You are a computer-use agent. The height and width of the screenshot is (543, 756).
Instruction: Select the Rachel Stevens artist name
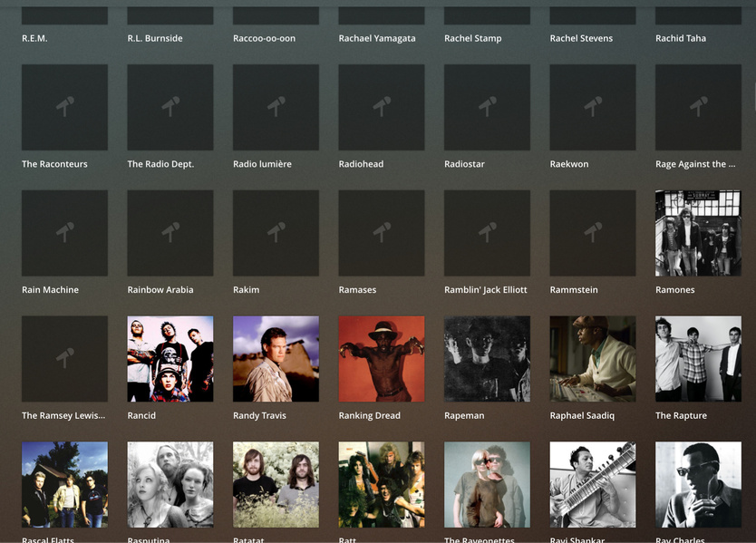(x=581, y=39)
